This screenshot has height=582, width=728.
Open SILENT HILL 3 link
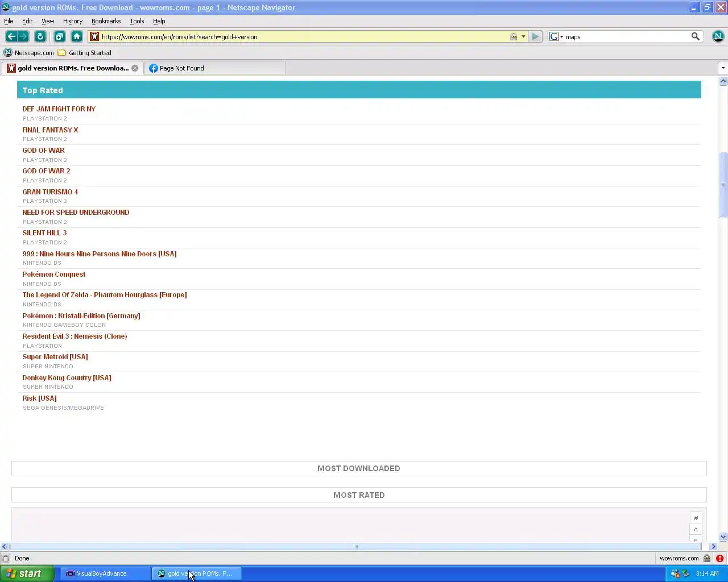(44, 233)
